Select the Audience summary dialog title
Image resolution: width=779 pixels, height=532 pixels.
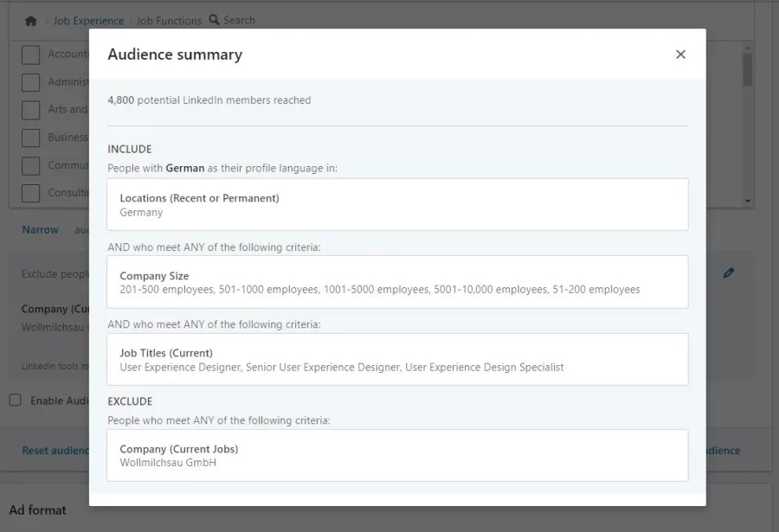point(175,54)
